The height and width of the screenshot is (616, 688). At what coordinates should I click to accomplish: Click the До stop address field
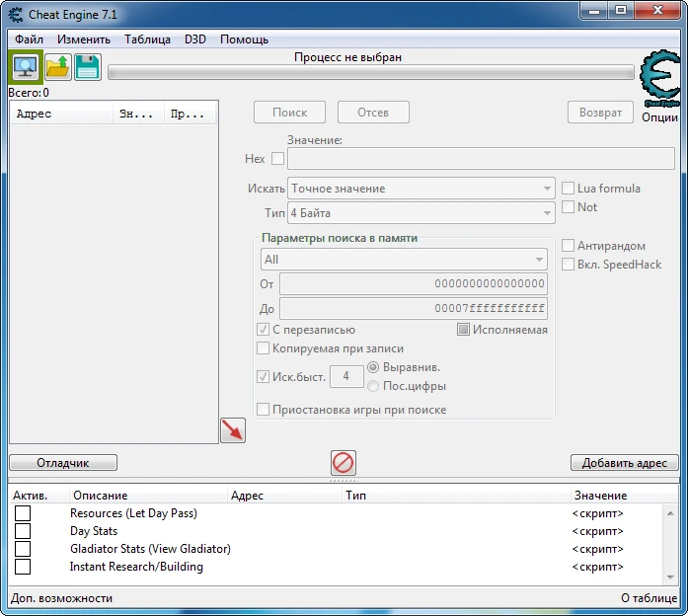pyautogui.click(x=414, y=308)
